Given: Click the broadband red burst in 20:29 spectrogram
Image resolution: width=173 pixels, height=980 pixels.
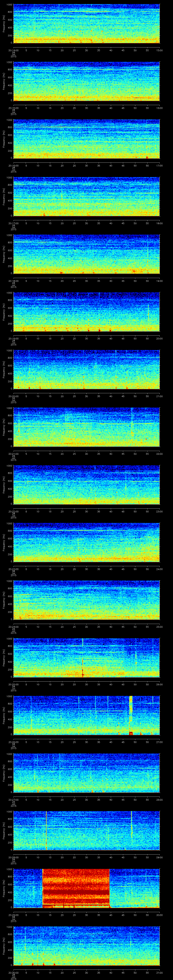Looking at the screenshot, I should point(76,888).
